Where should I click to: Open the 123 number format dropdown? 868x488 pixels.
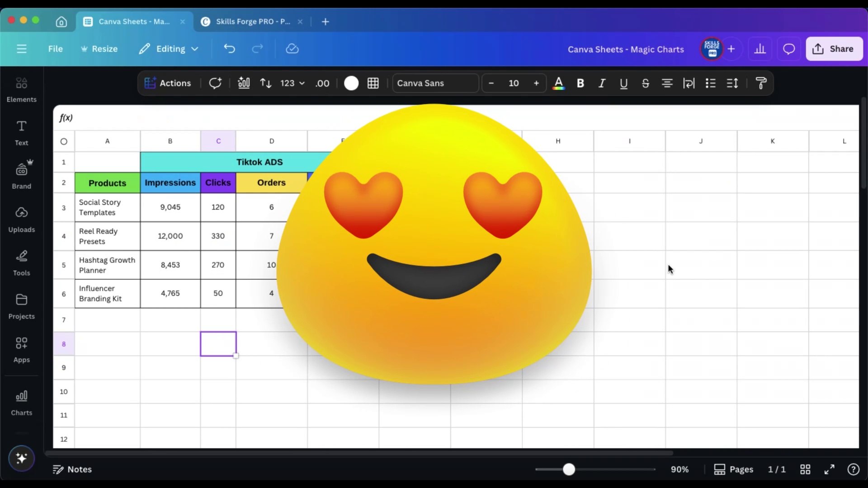(x=292, y=83)
